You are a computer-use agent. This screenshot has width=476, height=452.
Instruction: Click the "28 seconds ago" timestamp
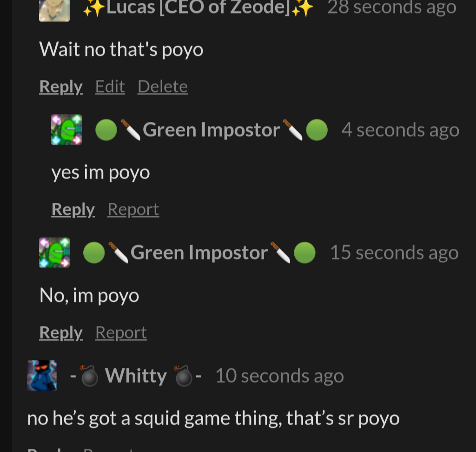point(391,7)
